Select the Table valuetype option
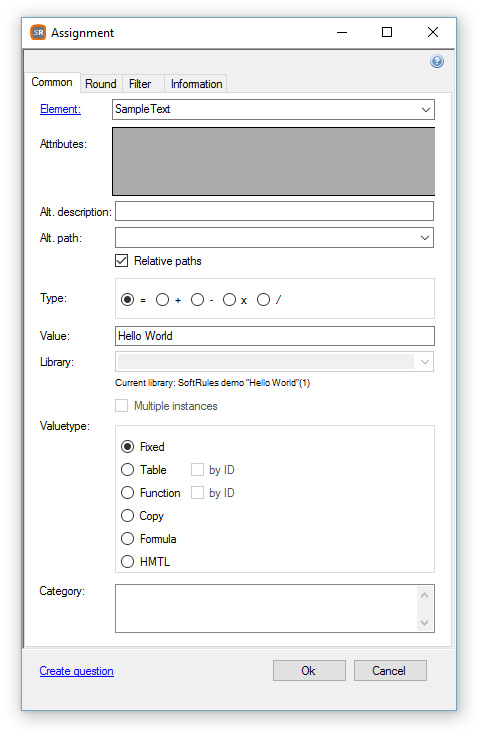Viewport: 481px width, 739px height. point(128,469)
